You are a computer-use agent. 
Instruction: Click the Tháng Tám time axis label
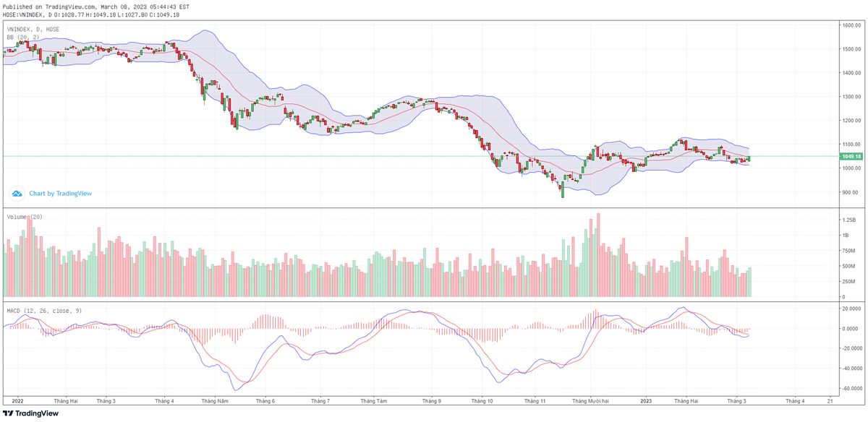point(373,400)
